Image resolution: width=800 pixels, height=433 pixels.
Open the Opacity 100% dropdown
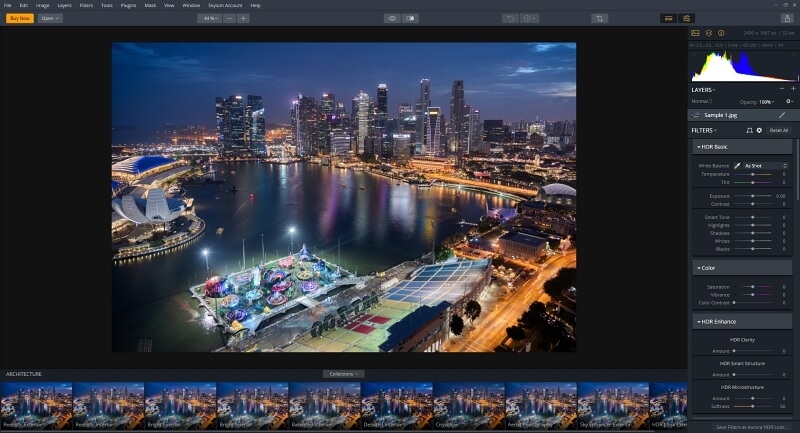pos(757,102)
